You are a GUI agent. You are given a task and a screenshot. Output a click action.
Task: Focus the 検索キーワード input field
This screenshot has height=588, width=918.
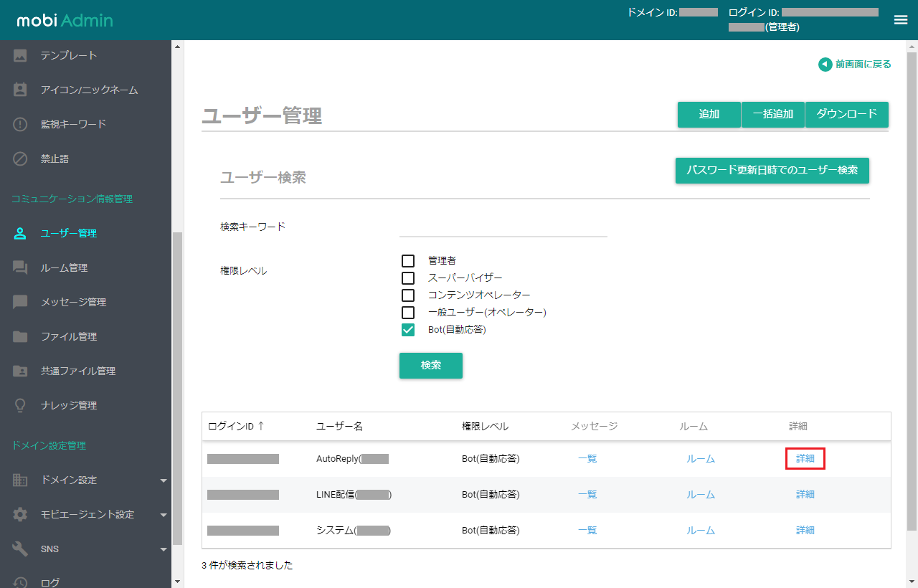pyautogui.click(x=503, y=227)
